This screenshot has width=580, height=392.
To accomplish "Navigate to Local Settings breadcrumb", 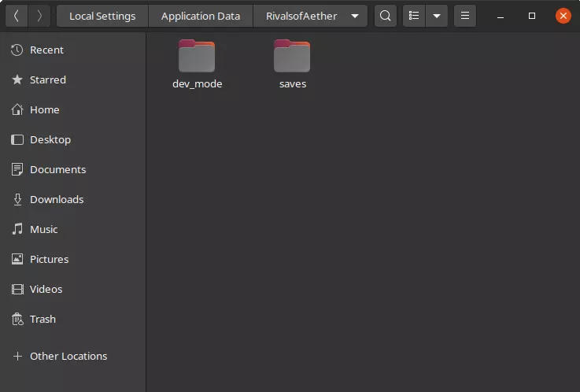I will pyautogui.click(x=102, y=16).
